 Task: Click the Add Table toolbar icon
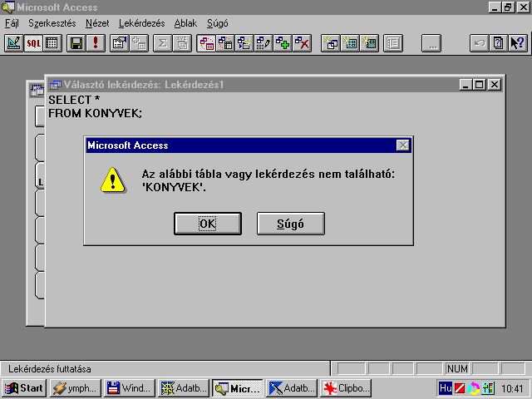tap(139, 43)
